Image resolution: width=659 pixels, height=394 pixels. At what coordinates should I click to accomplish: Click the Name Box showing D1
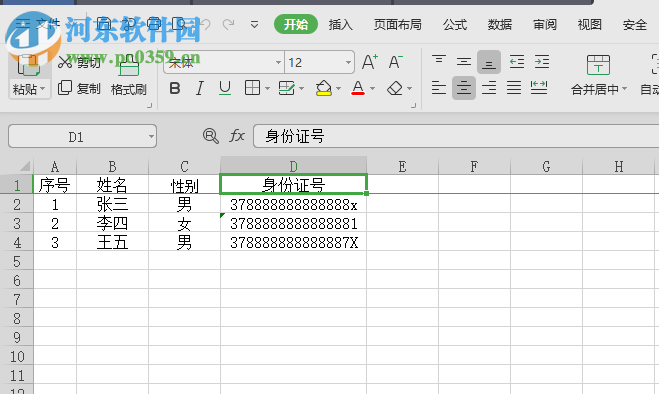[x=76, y=136]
